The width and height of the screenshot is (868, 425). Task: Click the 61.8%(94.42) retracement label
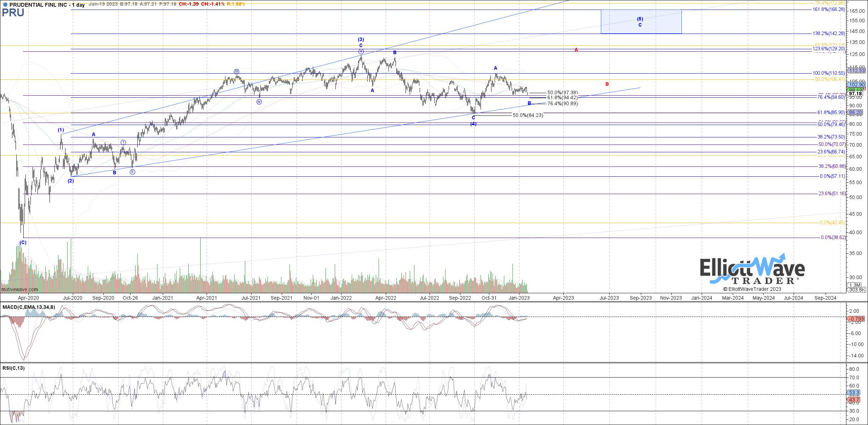click(x=563, y=98)
